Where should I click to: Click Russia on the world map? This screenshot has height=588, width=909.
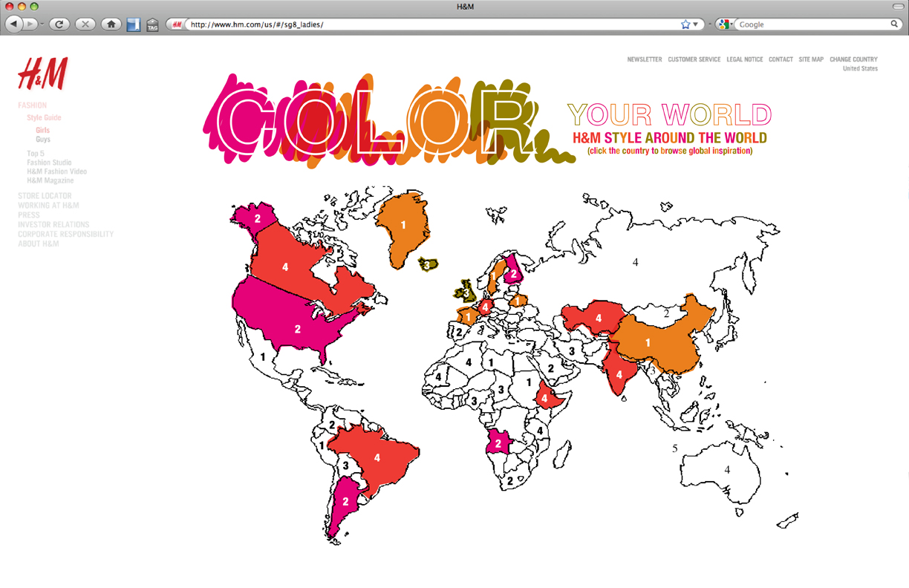[635, 262]
